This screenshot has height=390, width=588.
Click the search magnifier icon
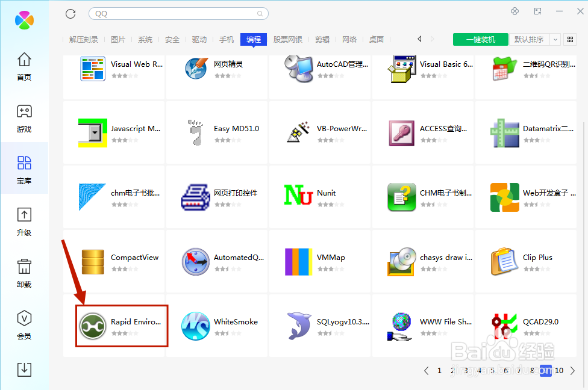(x=260, y=14)
